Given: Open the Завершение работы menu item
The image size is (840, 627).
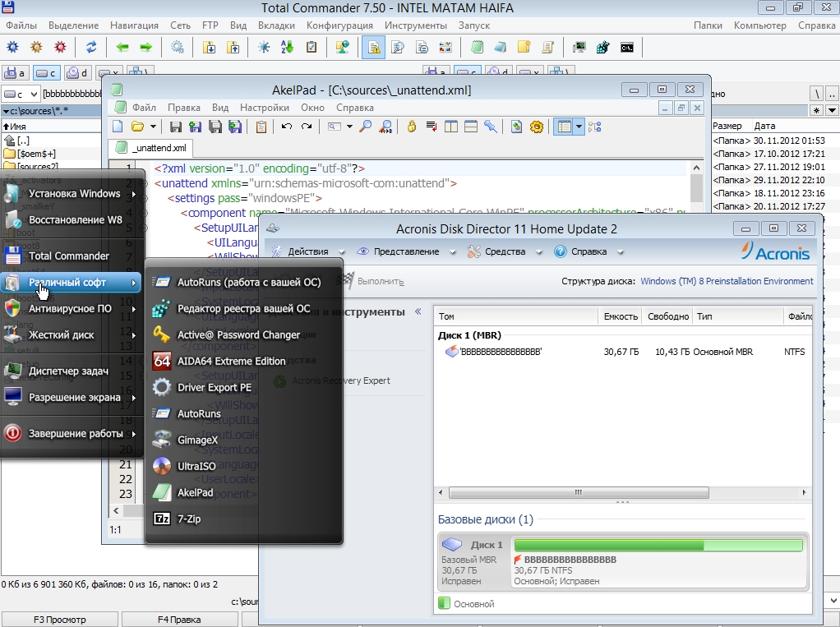Looking at the screenshot, I should [76, 433].
